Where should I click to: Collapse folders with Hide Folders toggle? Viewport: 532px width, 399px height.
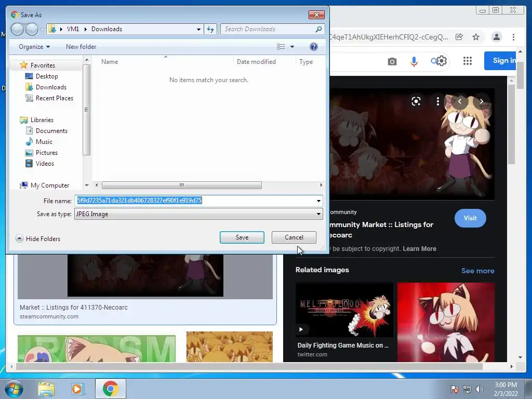38,238
